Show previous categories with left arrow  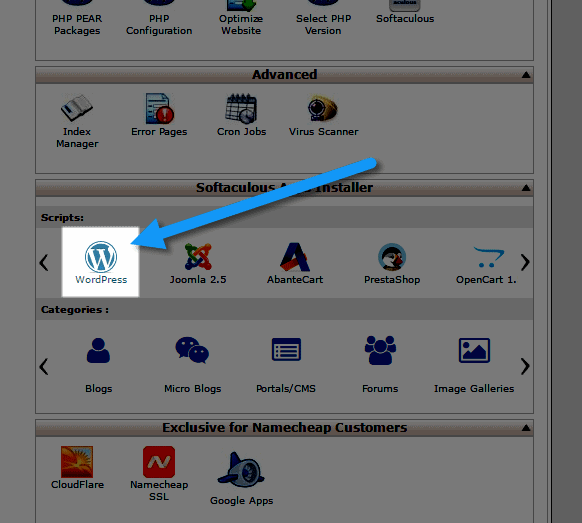(44, 366)
